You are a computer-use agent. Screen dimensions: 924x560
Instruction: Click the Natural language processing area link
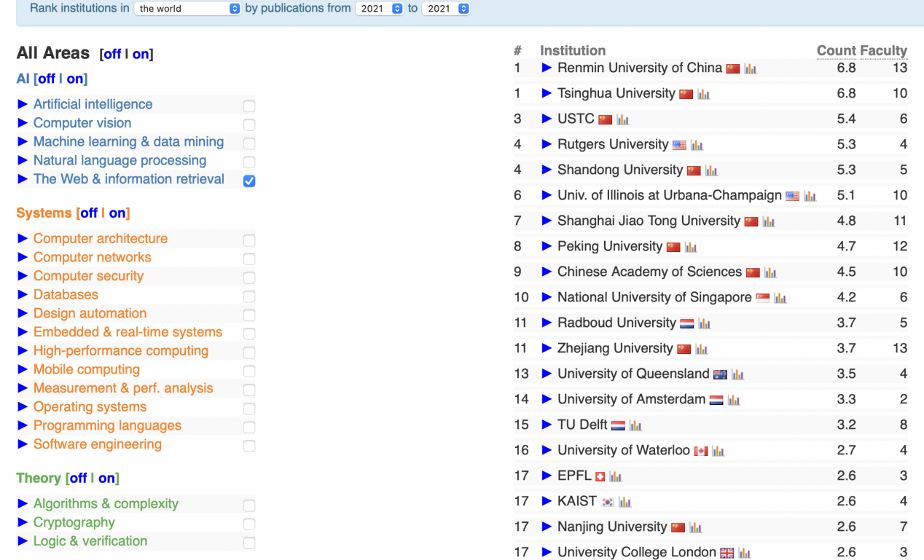pyautogui.click(x=120, y=160)
